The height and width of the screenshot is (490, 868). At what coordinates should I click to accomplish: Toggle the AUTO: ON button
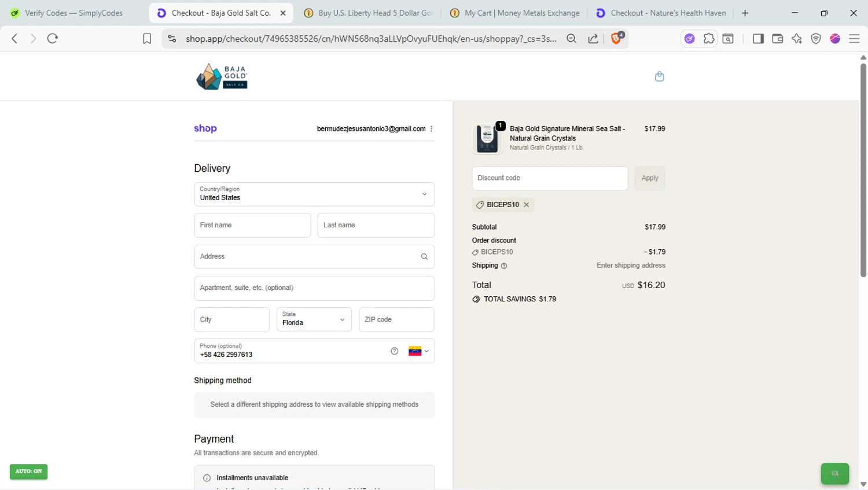(x=29, y=471)
